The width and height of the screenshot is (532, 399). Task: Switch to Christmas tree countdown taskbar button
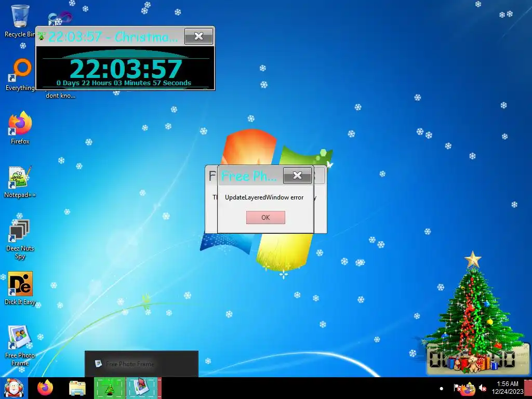tap(110, 388)
